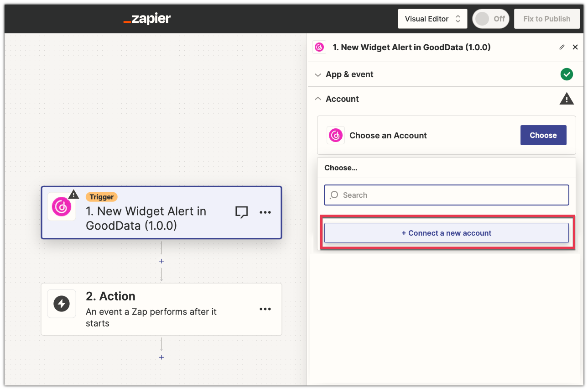Click the Fix to Publish button
Image resolution: width=588 pixels, height=390 pixels.
coord(547,19)
